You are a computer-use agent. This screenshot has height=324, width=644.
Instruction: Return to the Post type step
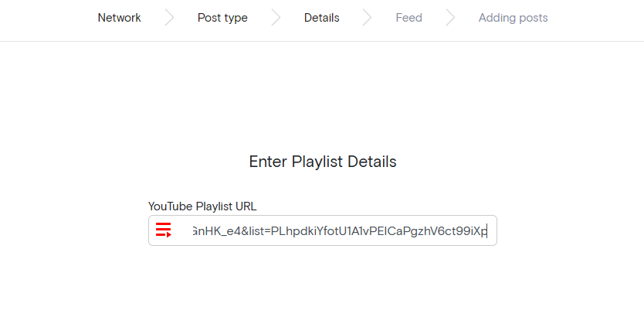click(x=222, y=18)
